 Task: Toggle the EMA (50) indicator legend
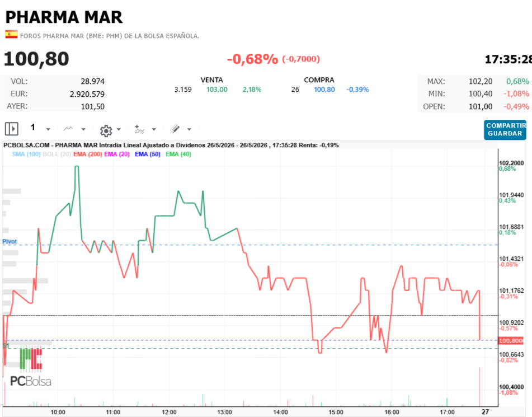pos(148,154)
